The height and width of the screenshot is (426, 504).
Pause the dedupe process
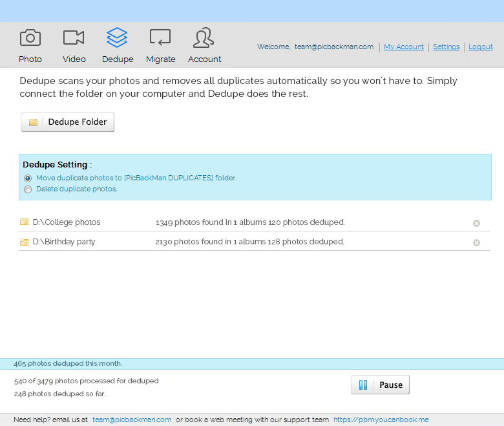[x=380, y=385]
